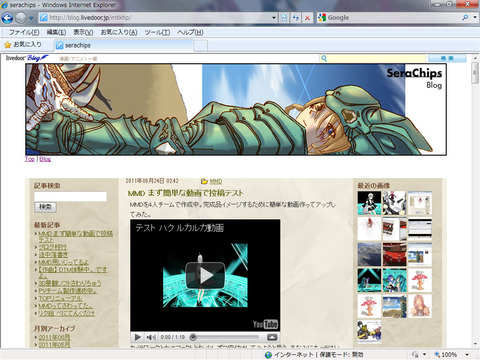This screenshot has width=480, height=360.
Task: Click the internet zone globe icon in status bar
Action: pos(268,355)
